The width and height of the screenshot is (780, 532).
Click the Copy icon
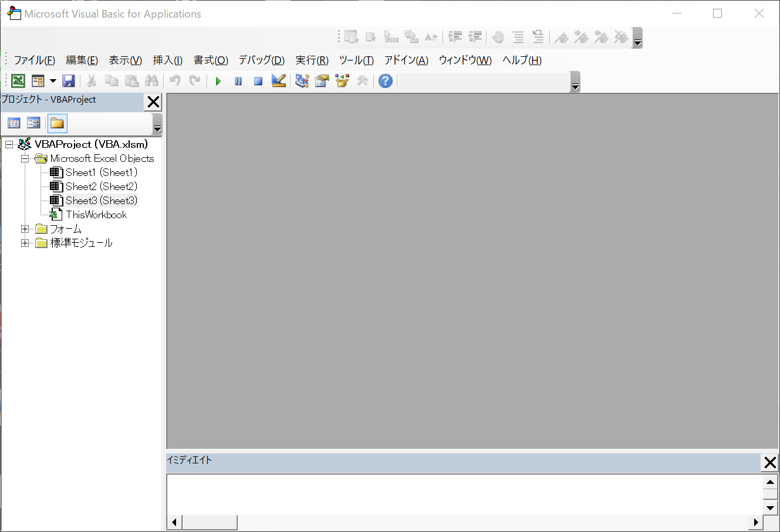click(x=112, y=81)
